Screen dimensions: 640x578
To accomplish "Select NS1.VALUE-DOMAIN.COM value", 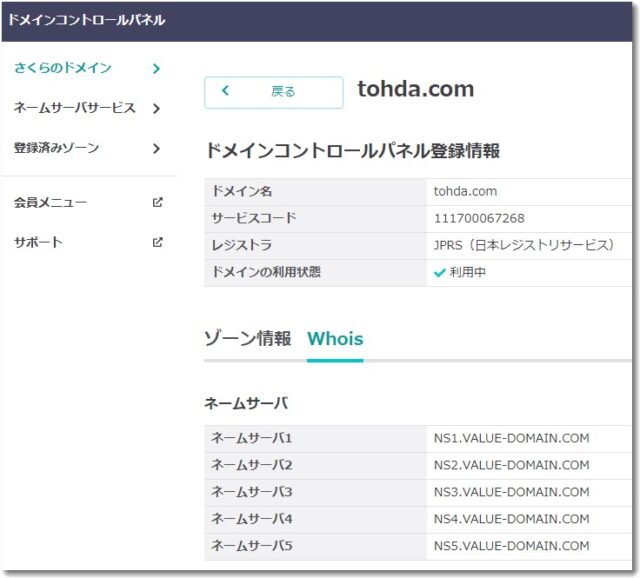I will click(x=511, y=438).
